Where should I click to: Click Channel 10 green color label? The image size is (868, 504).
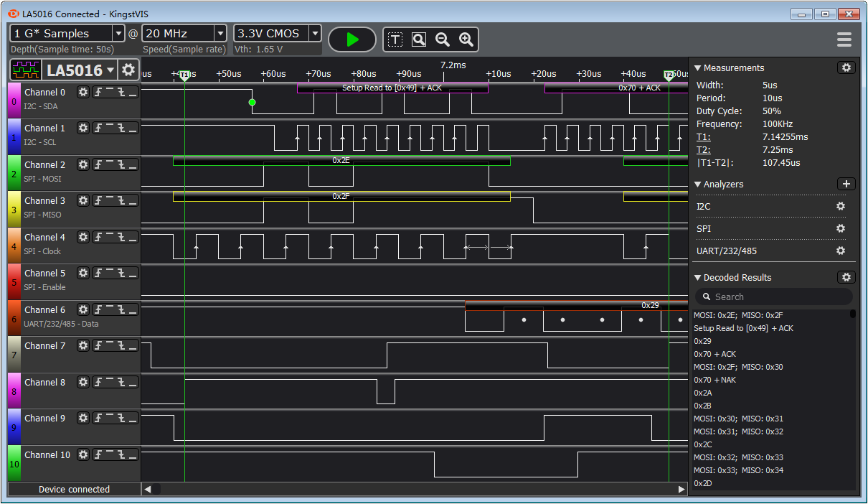(x=14, y=462)
